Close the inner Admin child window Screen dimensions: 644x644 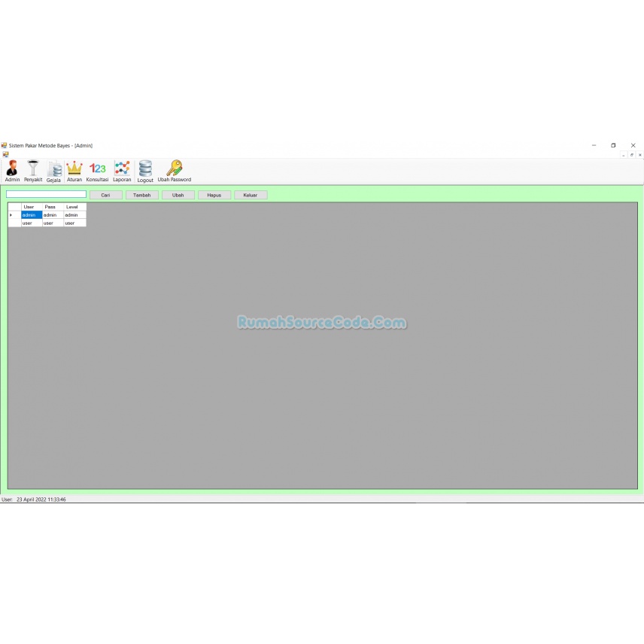pos(640,155)
